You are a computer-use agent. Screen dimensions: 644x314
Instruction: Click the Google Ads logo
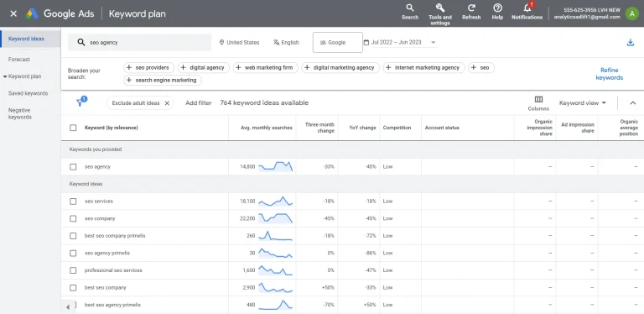coord(32,13)
